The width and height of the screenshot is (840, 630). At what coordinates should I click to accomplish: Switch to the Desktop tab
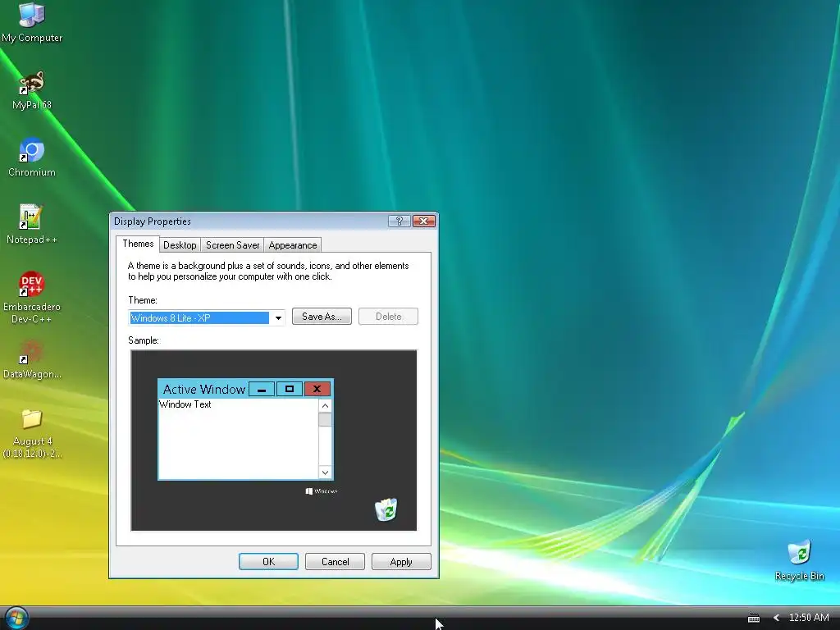(180, 245)
